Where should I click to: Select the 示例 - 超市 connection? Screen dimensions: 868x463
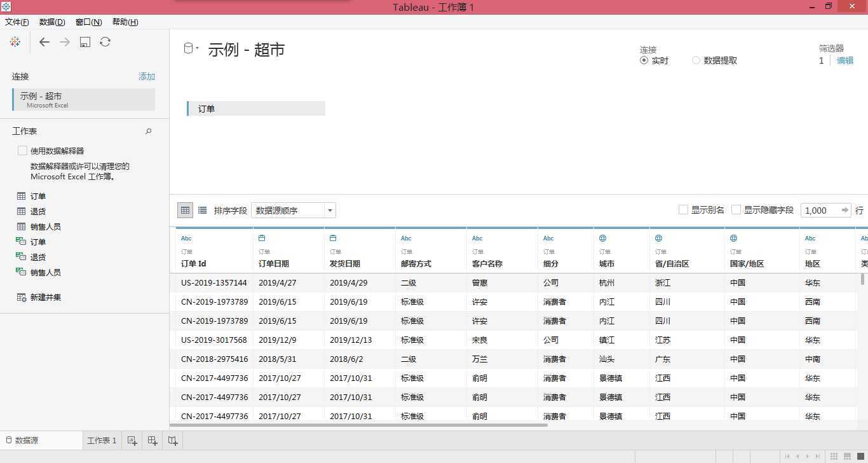point(83,99)
